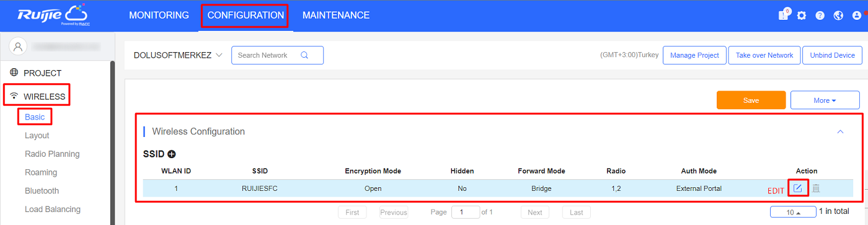This screenshot has width=868, height=225.
Task: Open the notifications icon with badge
Action: pyautogui.click(x=784, y=15)
